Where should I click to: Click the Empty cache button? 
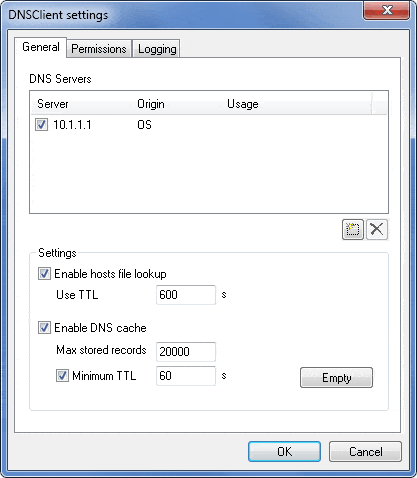[x=336, y=378]
